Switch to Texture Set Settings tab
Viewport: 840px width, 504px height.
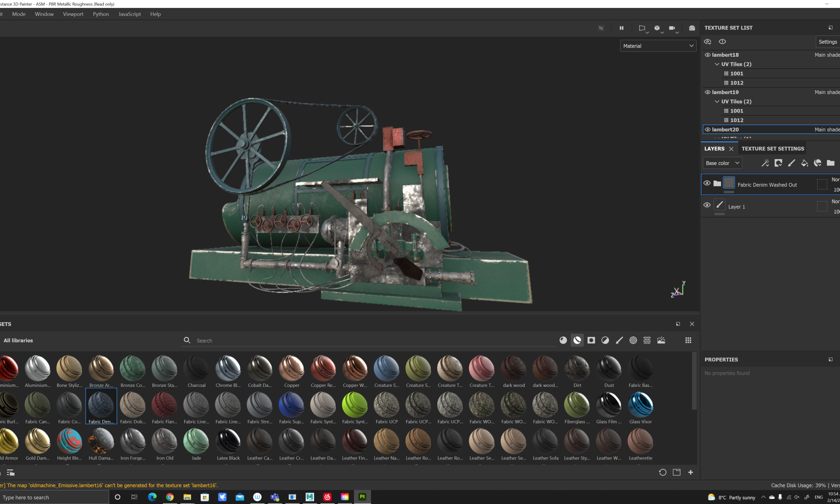[x=772, y=149]
